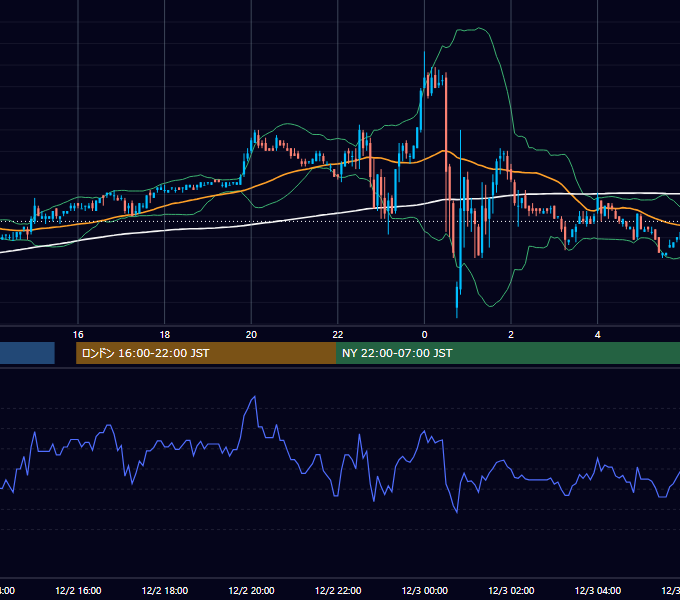Click the NY 22:00-07:00 JST session bar
The height and width of the screenshot is (600, 680).
[508, 353]
